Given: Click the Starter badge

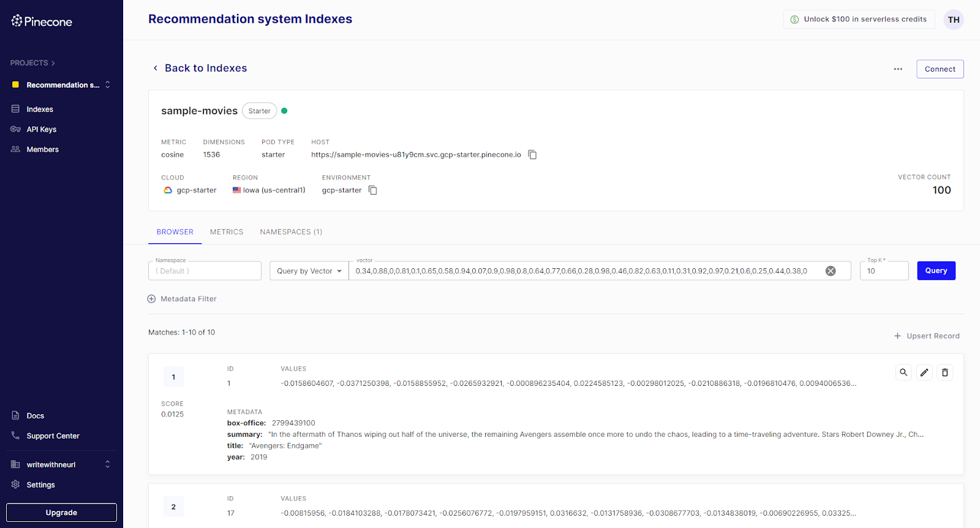Looking at the screenshot, I should [x=259, y=111].
